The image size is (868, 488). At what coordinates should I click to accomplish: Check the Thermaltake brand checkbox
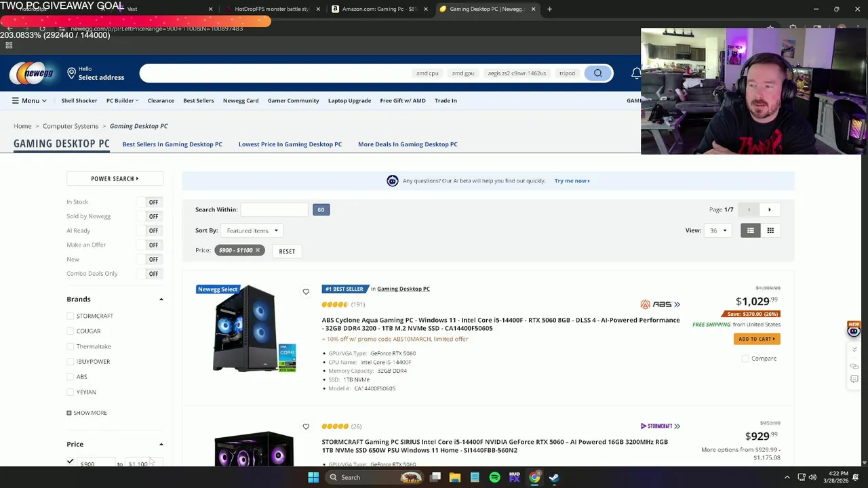pyautogui.click(x=70, y=346)
